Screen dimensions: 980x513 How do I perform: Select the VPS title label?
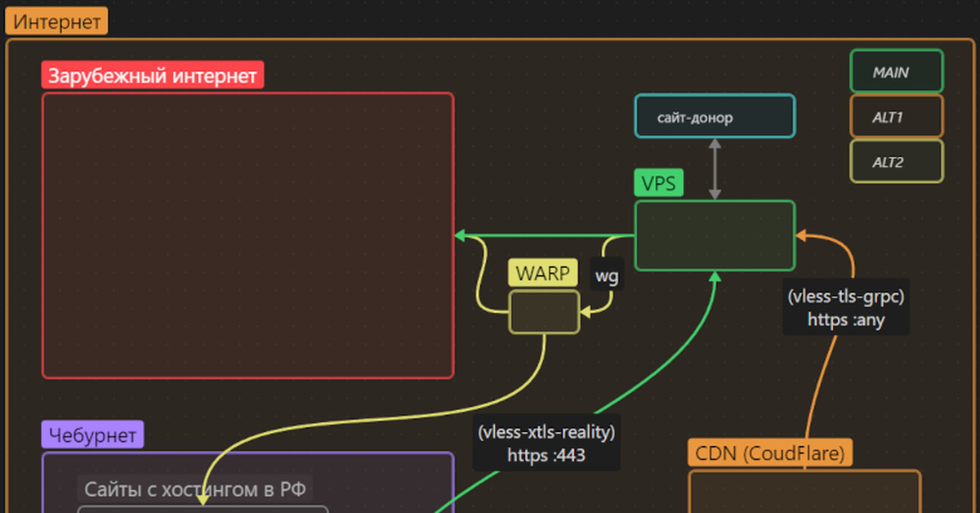[x=658, y=182]
